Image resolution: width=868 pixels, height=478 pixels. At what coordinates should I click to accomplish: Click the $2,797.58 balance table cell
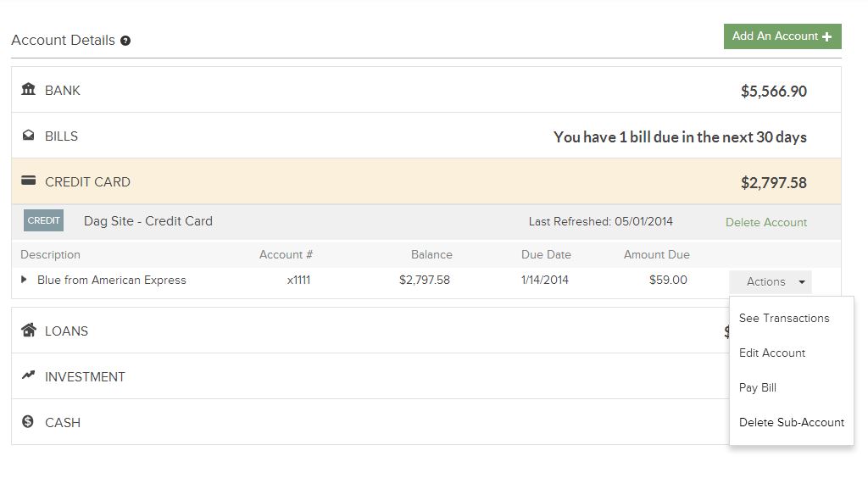click(x=425, y=280)
